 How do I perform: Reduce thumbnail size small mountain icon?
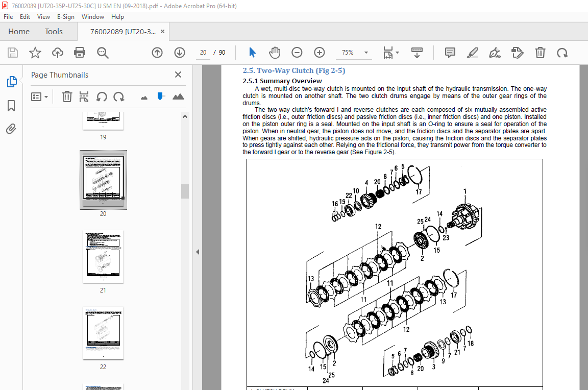[144, 98]
